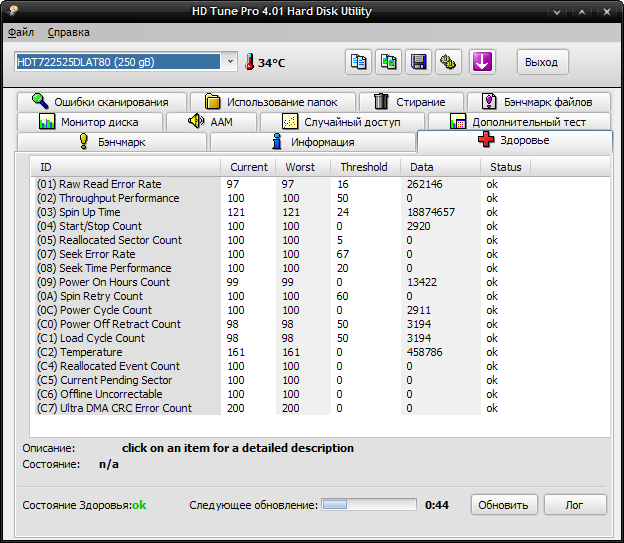Viewport: 624px width, 543px height.
Task: Switch to the Ошибки сканирования tab
Action: pyautogui.click(x=100, y=101)
